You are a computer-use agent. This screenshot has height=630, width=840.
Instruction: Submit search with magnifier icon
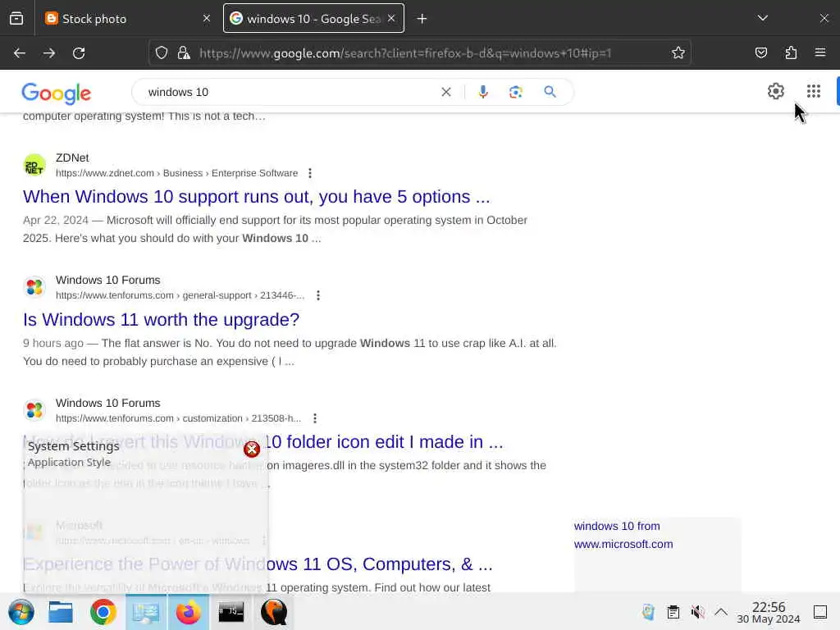pos(550,92)
